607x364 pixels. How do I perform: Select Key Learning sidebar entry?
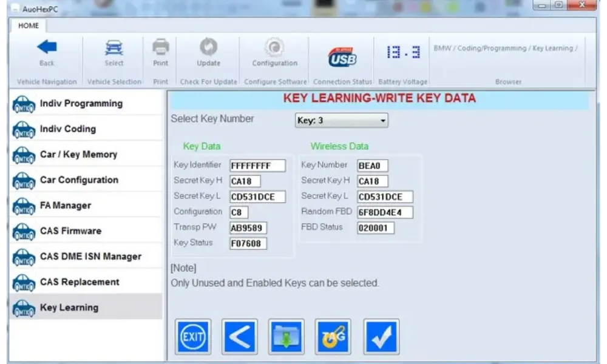click(86, 308)
